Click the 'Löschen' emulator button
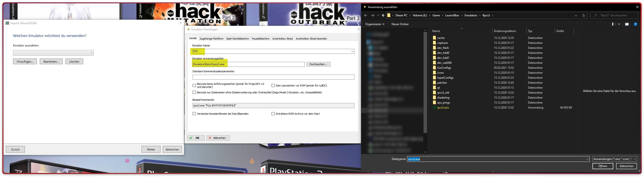This screenshot has height=177, width=644. [x=74, y=62]
